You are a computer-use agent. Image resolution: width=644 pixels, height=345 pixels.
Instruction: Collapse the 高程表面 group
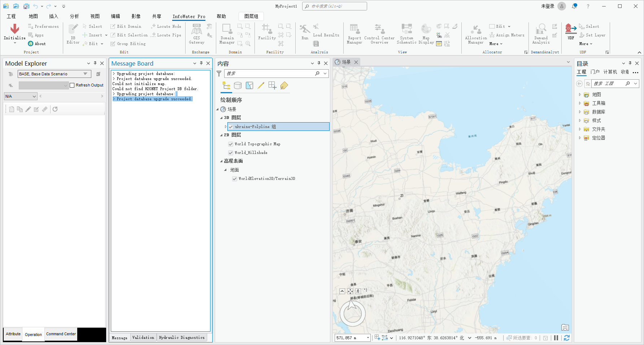tap(221, 161)
